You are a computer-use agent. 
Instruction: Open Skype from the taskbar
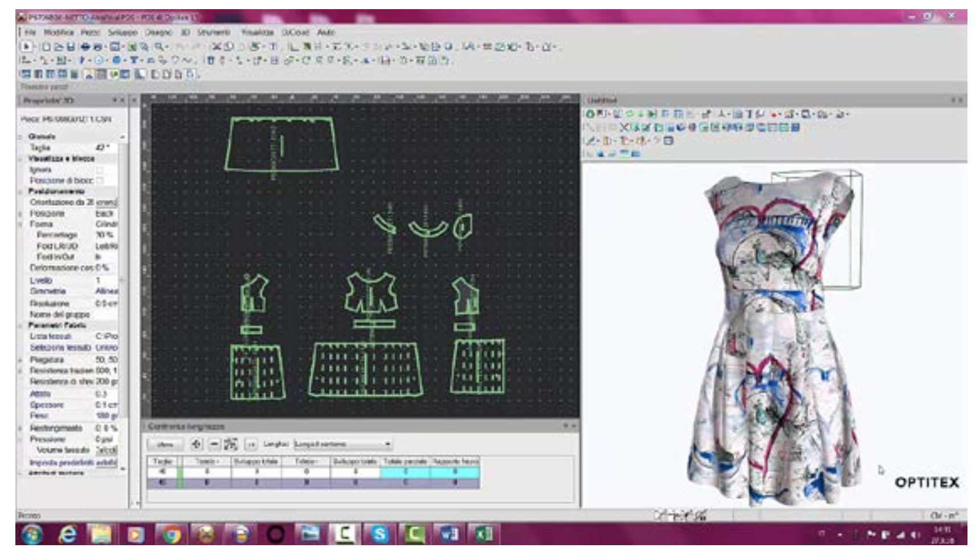[379, 534]
